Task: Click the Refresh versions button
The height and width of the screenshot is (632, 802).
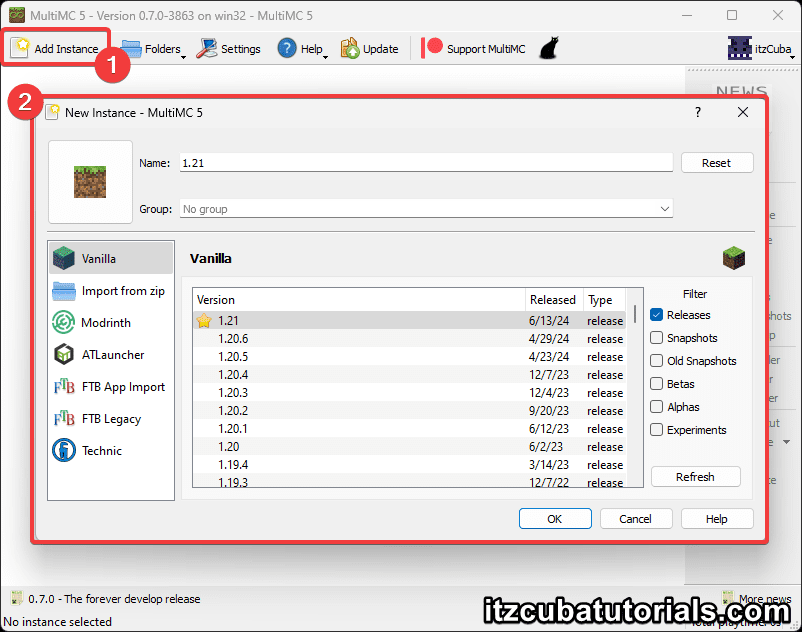Action: point(695,477)
